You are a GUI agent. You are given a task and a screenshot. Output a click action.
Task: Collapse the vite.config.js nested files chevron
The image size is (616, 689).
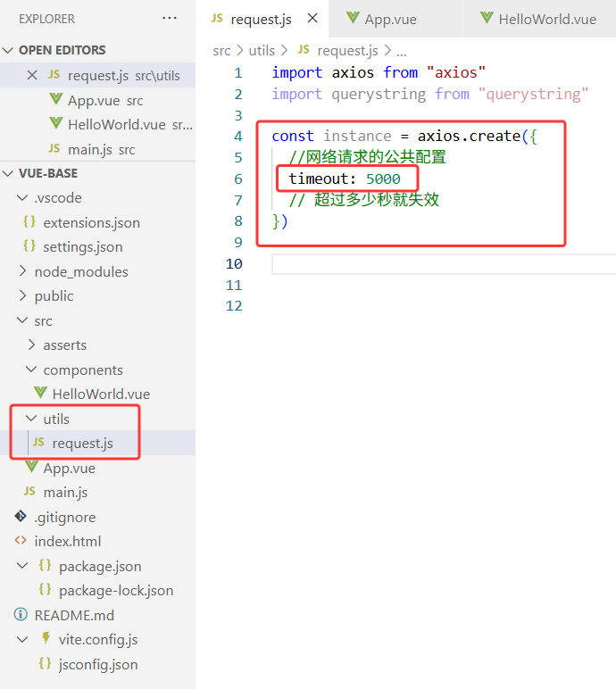(x=22, y=639)
